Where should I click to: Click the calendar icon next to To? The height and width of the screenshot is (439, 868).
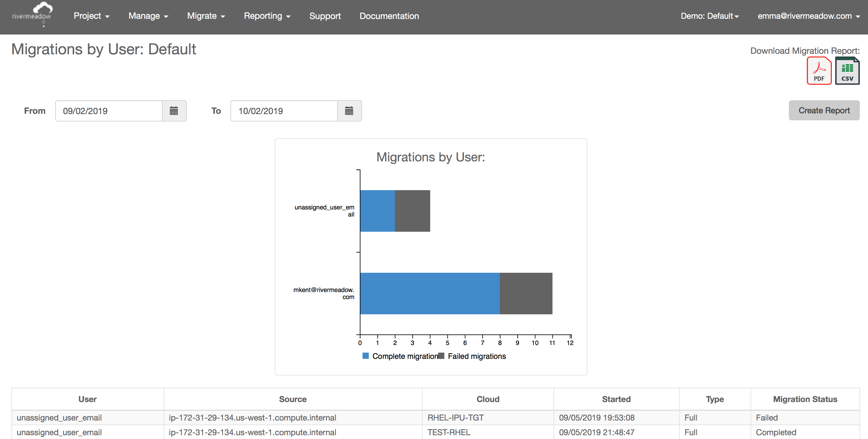349,110
